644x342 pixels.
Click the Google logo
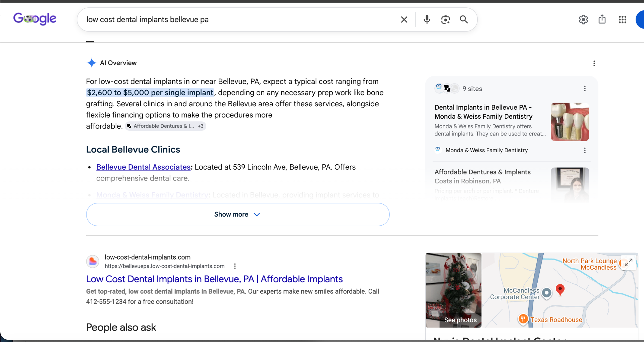click(35, 19)
